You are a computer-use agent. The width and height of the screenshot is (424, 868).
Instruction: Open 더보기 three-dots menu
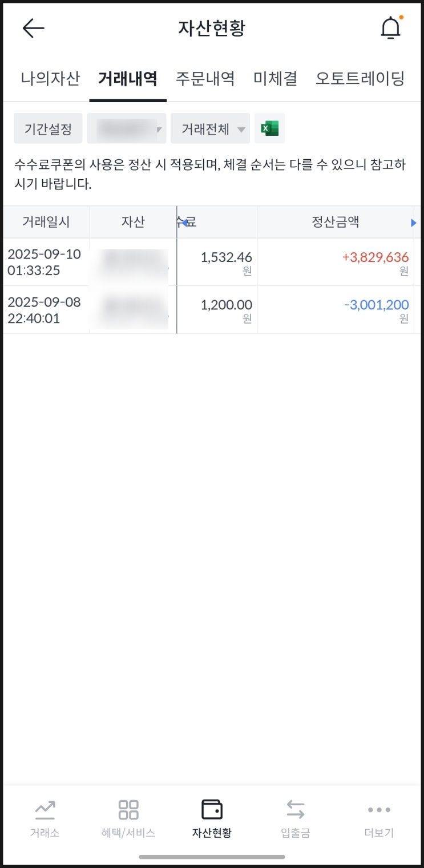379,809
